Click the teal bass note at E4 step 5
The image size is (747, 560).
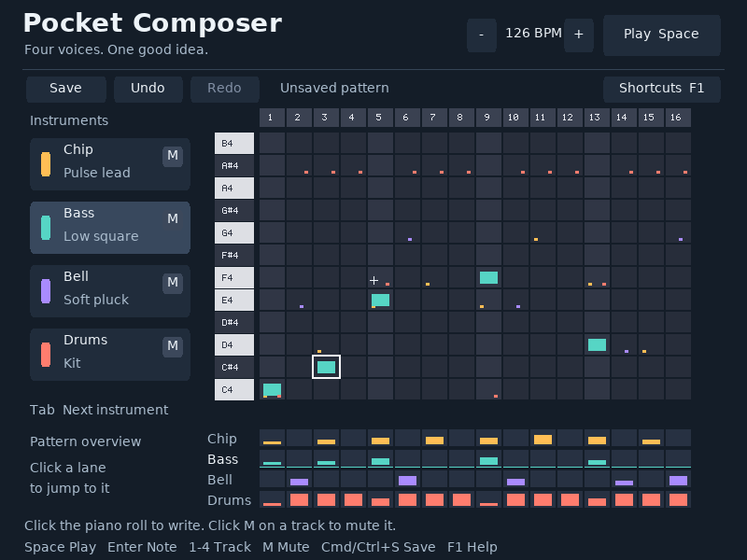pos(380,300)
